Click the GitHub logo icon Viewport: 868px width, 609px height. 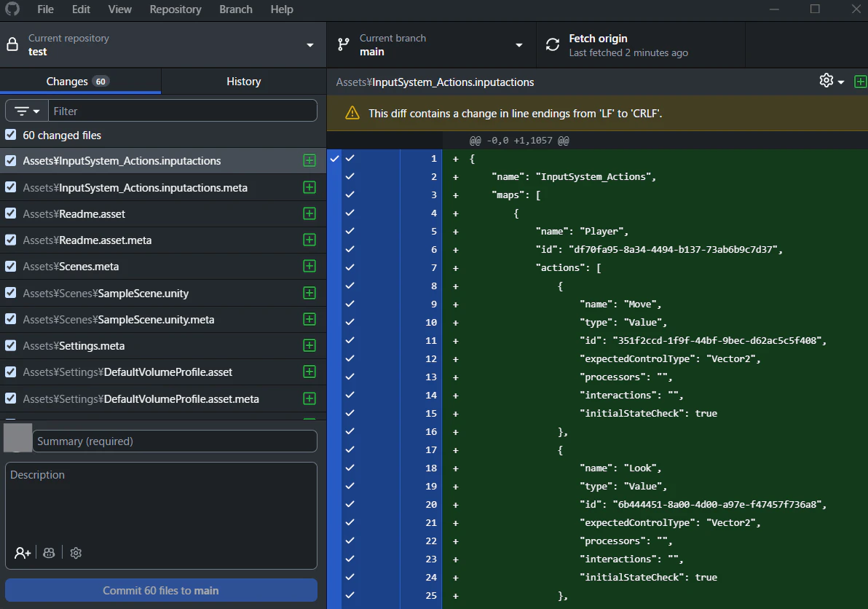12,9
